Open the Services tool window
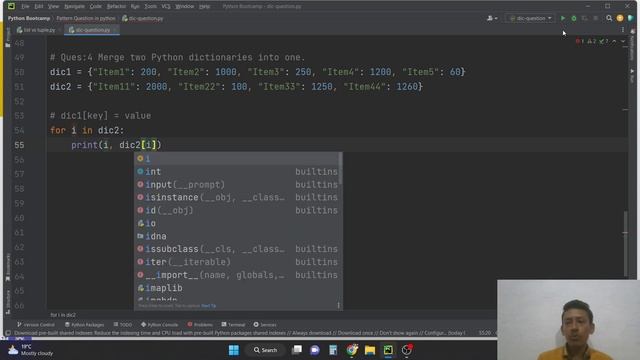The image size is (640, 360). pos(265,324)
